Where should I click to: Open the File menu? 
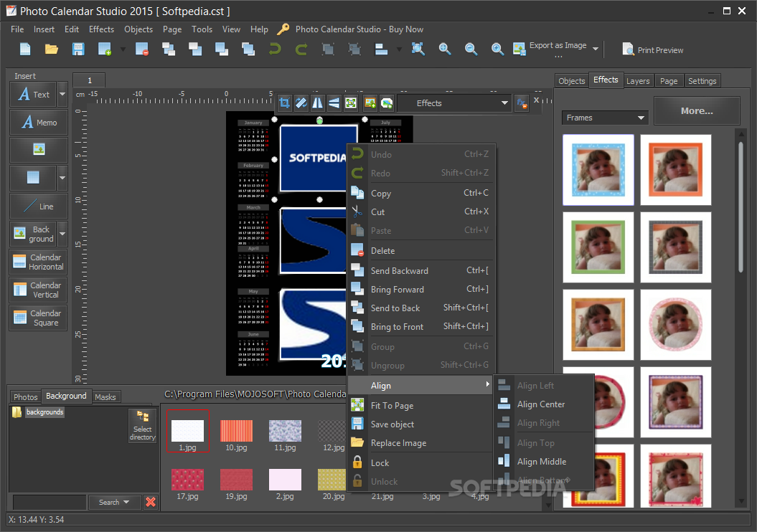coord(17,29)
